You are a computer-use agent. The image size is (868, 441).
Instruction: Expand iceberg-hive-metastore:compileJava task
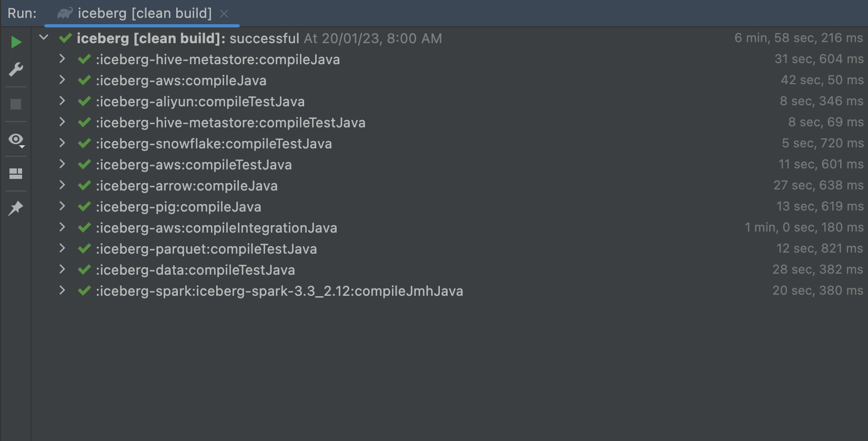[x=62, y=59]
